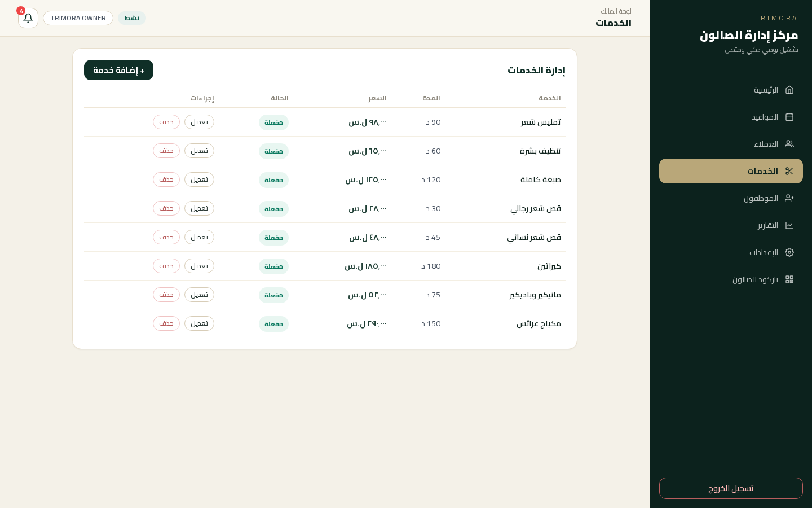Click duration 180 د of كيراتين

(431, 266)
